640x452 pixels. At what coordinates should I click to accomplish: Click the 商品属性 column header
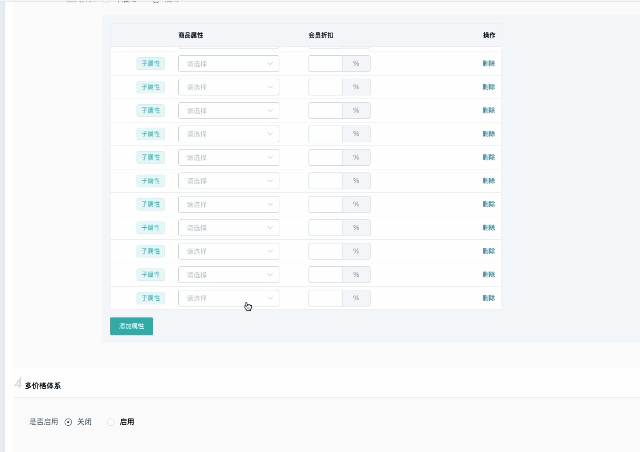coord(191,35)
